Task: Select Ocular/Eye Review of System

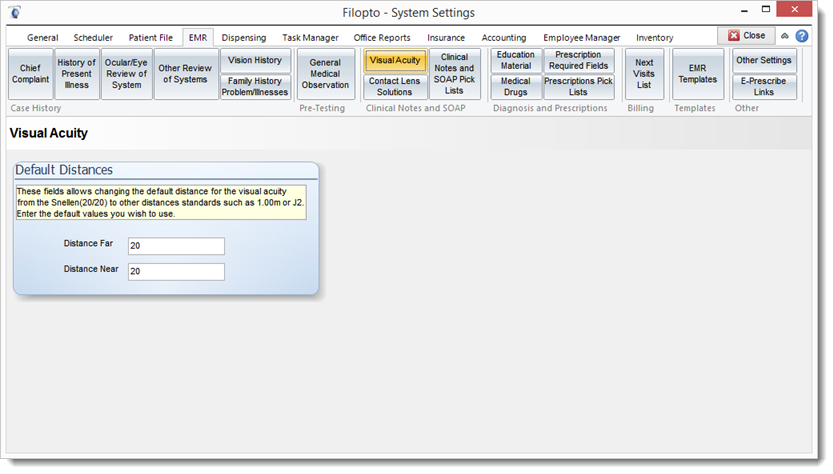Action: pyautogui.click(x=126, y=74)
